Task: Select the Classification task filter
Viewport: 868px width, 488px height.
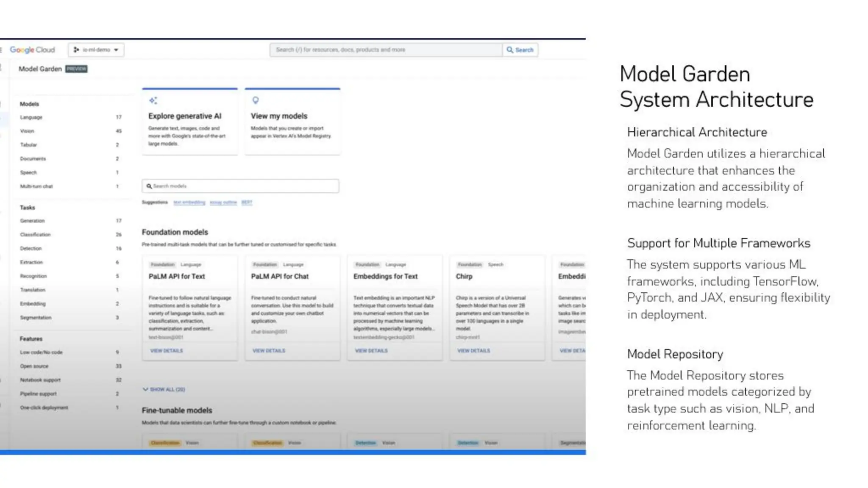Action: click(70, 235)
